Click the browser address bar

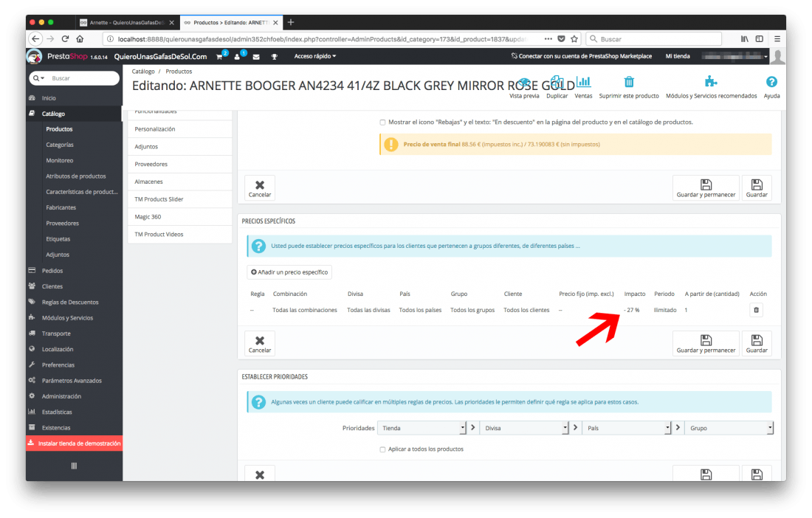click(x=321, y=39)
